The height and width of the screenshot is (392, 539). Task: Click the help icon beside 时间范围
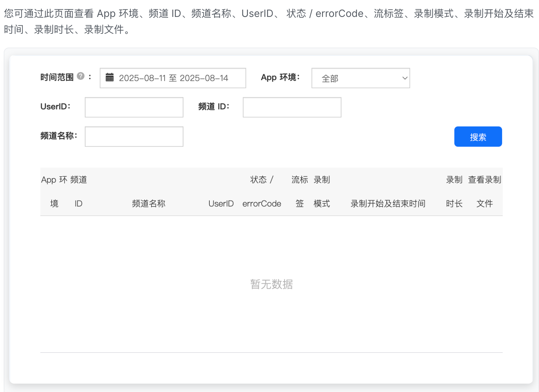tap(80, 76)
